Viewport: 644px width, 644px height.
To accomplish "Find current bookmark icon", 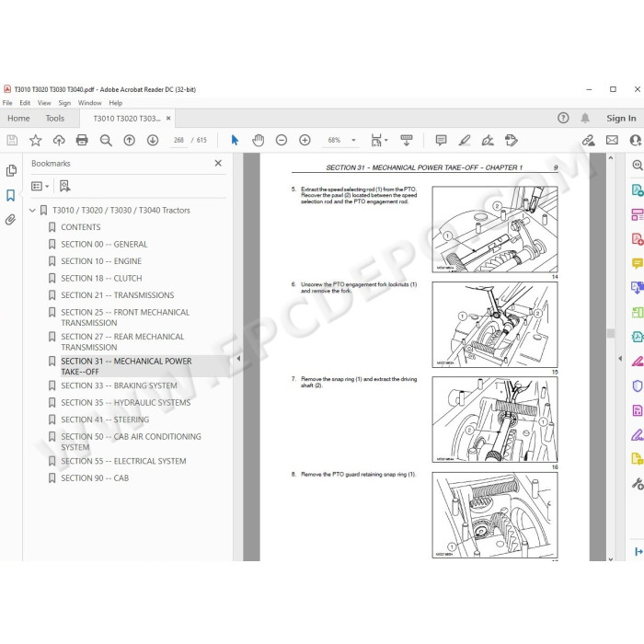I will click(x=65, y=186).
